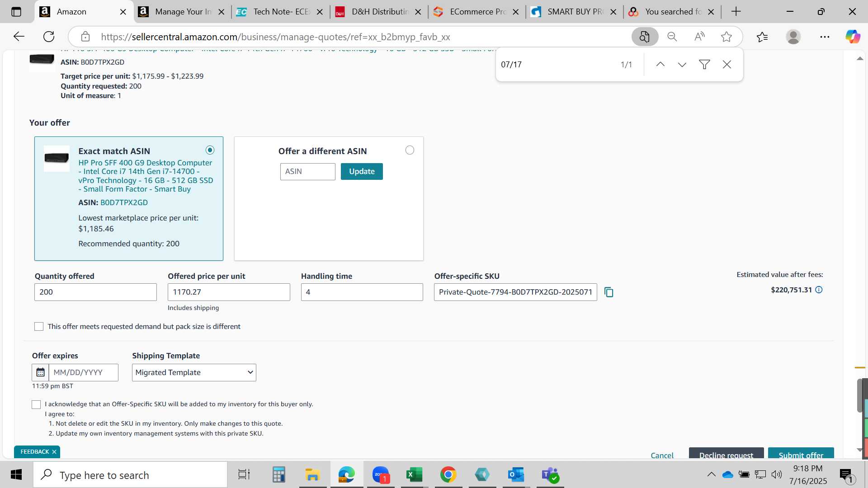Check pack size is different checkbox
The image size is (868, 488).
39,326
